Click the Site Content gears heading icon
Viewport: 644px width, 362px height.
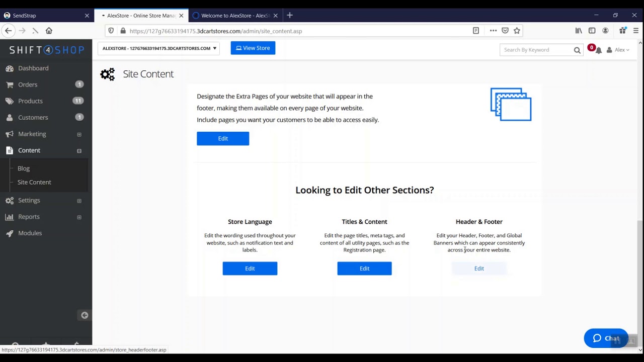point(108,74)
